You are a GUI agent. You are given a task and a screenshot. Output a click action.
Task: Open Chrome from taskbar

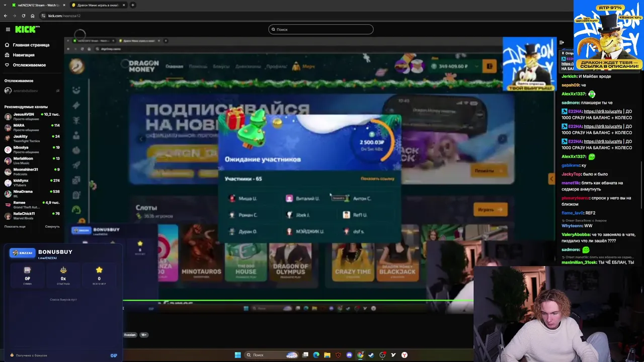coord(360,355)
